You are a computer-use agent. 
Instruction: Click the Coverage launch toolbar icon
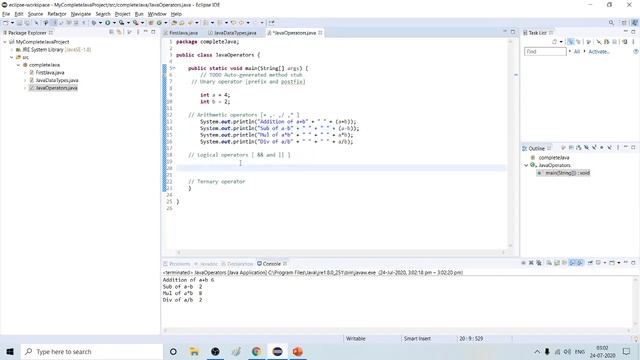(121, 22)
